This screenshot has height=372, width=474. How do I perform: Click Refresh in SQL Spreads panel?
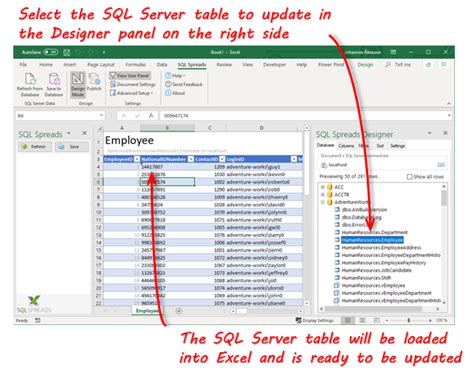pyautogui.click(x=35, y=147)
